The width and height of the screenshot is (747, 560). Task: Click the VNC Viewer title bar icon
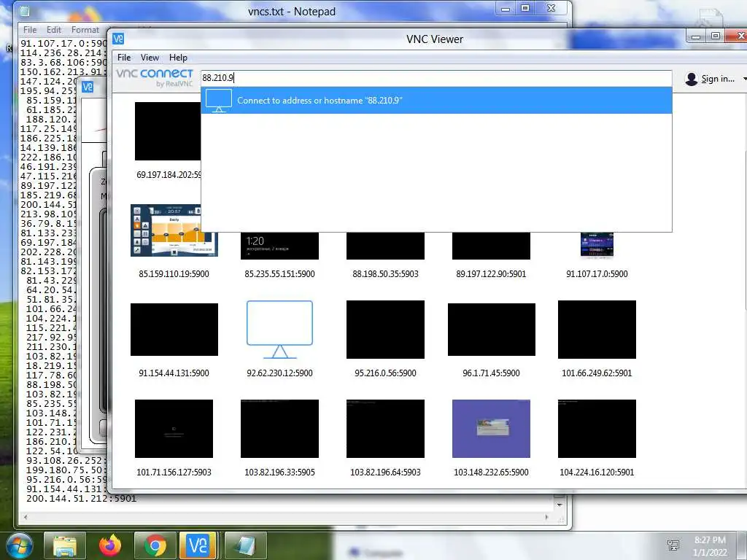118,39
